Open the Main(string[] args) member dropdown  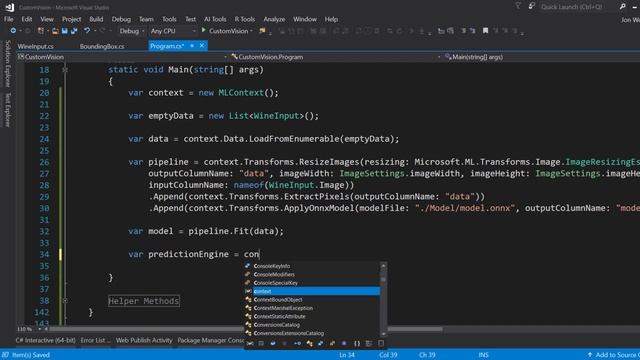click(541, 57)
